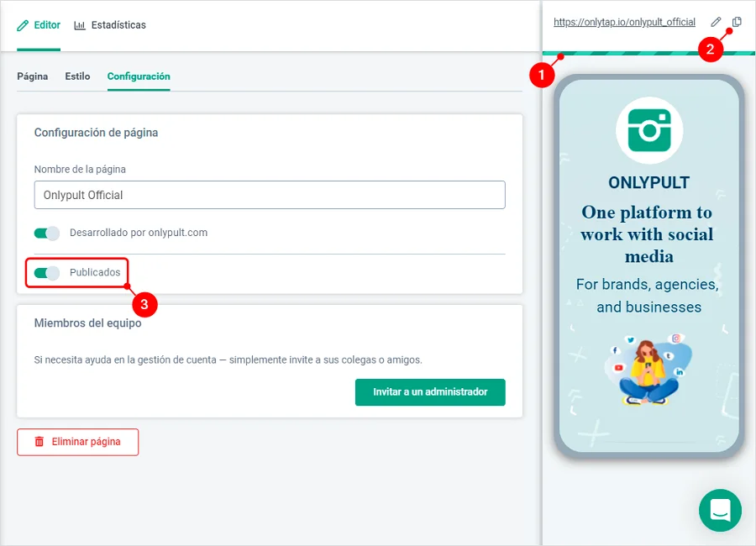This screenshot has width=756, height=546.
Task: Click the trash icon in Eliminar página
Action: (x=39, y=441)
